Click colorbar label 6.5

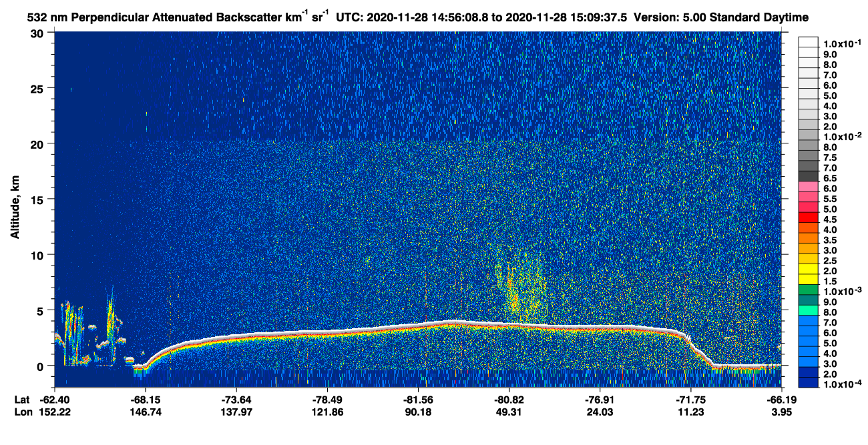(x=829, y=178)
